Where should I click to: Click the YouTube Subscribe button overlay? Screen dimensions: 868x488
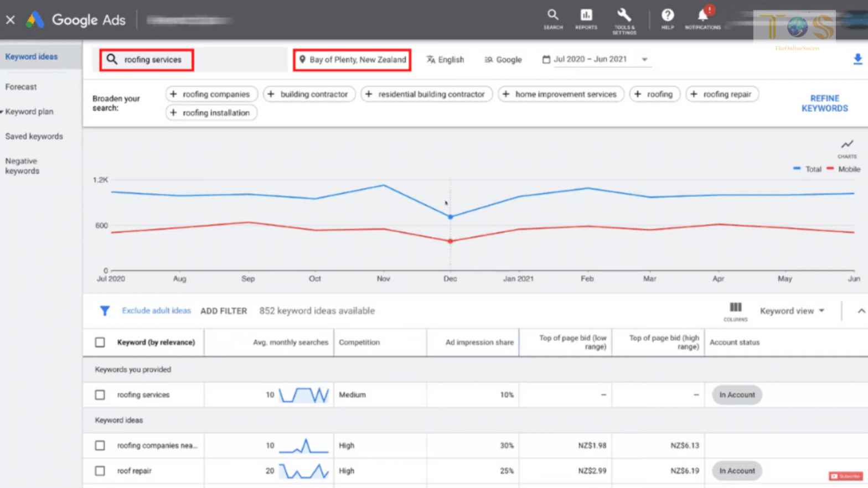845,476
